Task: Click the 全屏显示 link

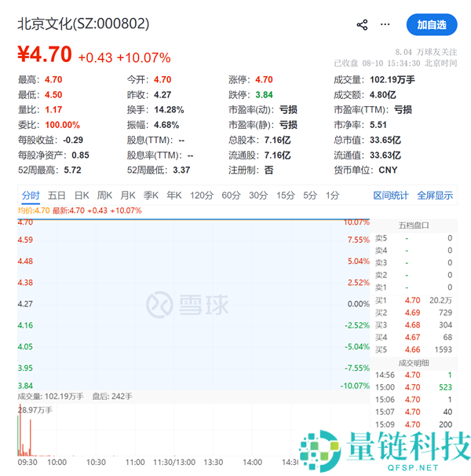Action: [435, 196]
